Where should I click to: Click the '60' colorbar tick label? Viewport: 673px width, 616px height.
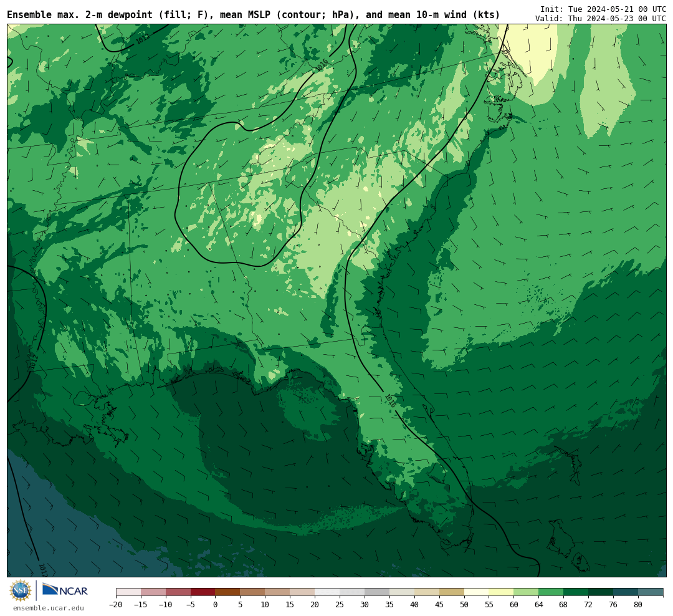point(514,605)
